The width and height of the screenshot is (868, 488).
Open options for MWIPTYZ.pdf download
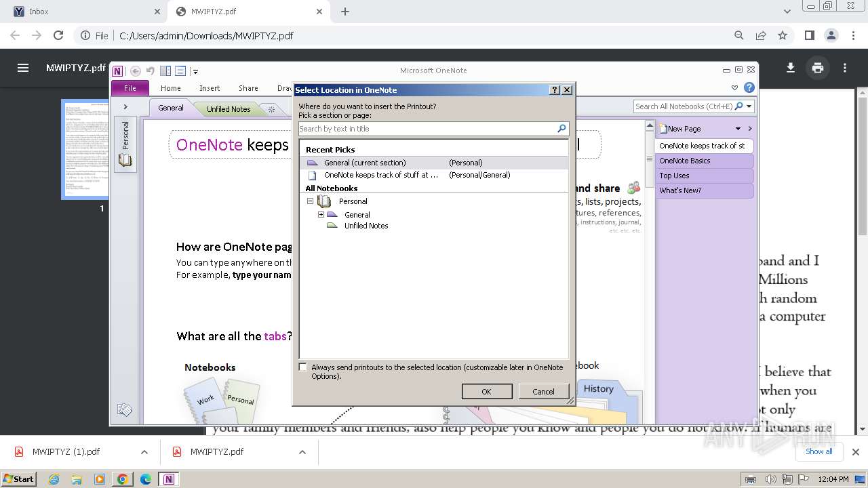(302, 452)
